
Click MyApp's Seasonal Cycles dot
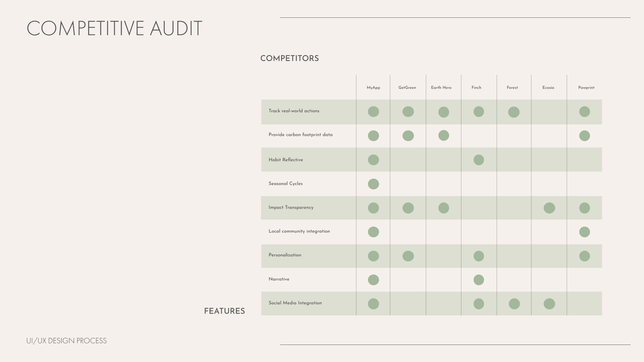point(373,184)
